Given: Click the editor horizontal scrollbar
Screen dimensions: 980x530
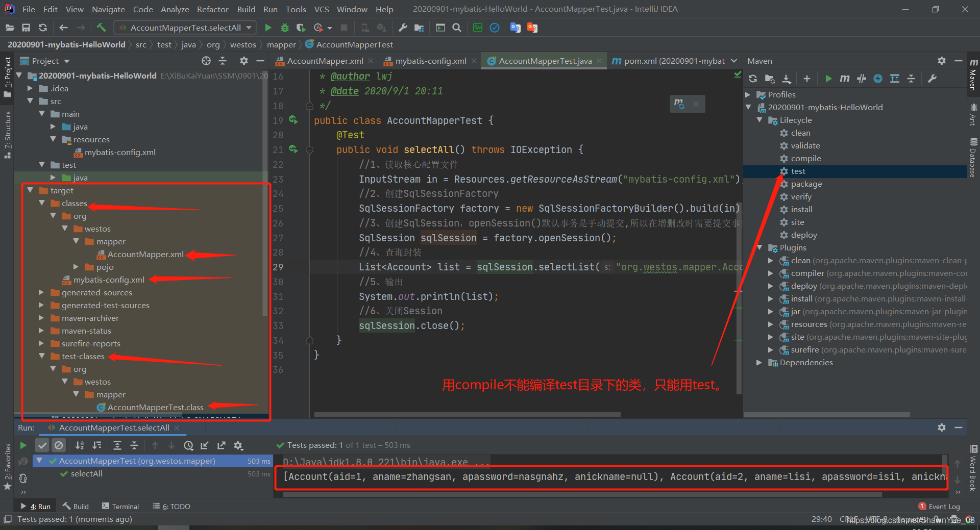Looking at the screenshot, I should point(467,414).
